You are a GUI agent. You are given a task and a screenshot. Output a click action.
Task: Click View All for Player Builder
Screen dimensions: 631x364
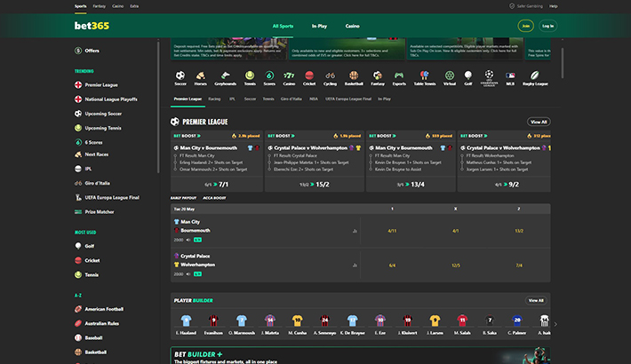pyautogui.click(x=536, y=300)
